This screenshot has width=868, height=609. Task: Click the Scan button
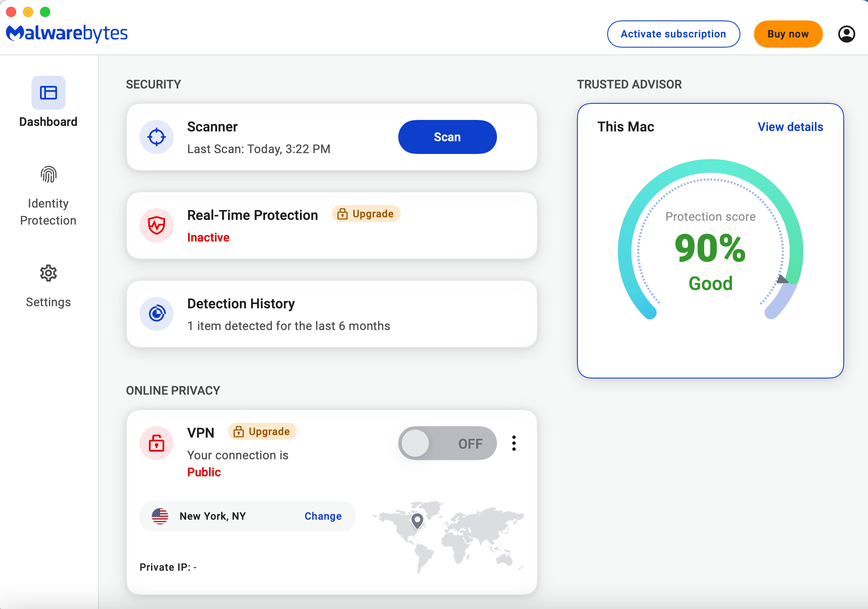[x=448, y=137]
